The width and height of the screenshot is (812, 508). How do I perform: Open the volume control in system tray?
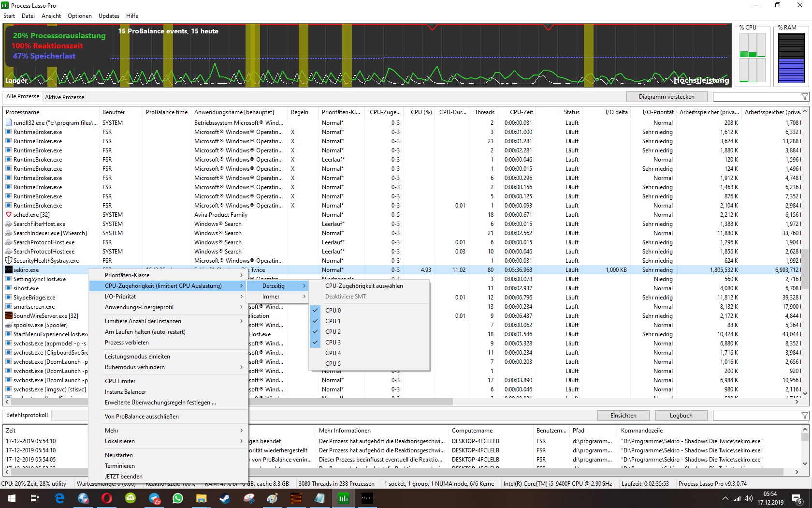[749, 498]
